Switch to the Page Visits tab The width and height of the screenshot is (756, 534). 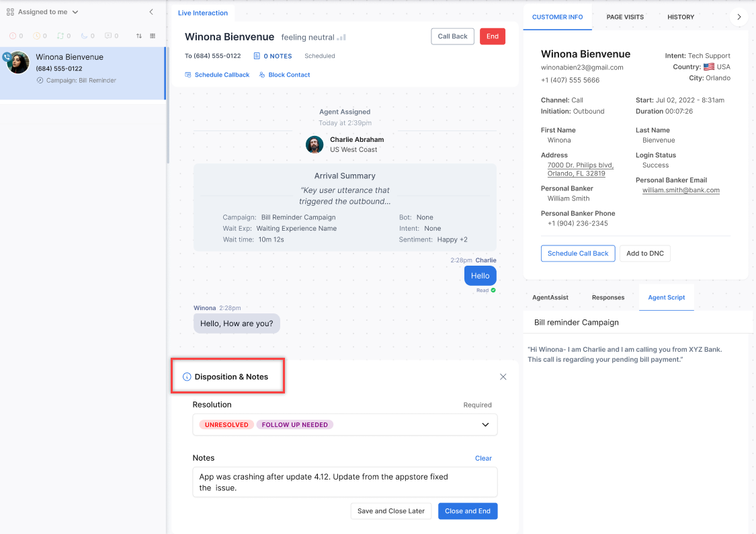click(x=624, y=17)
